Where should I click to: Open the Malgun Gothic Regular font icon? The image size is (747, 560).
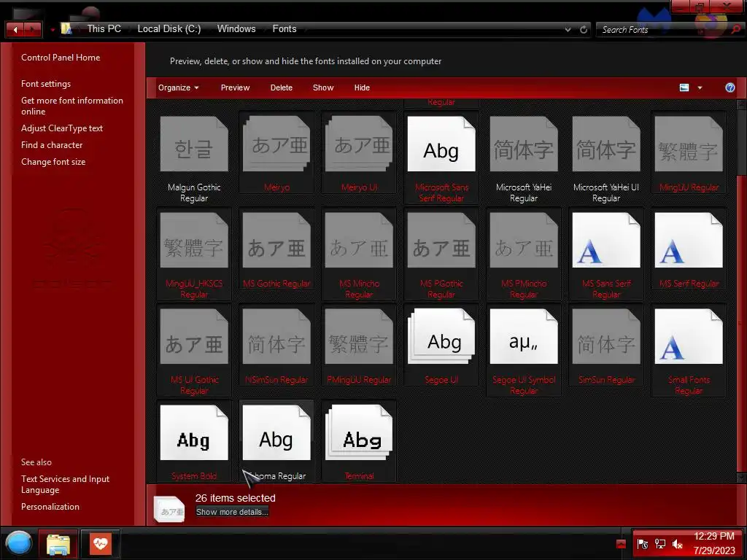194,144
